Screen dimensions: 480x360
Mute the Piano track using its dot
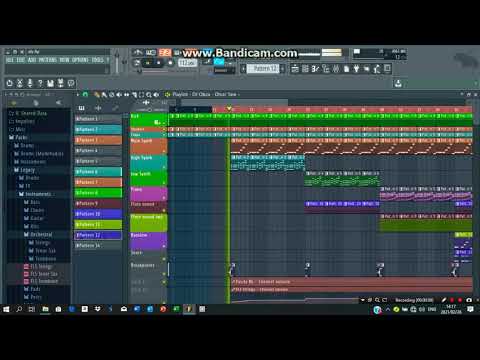(164, 198)
